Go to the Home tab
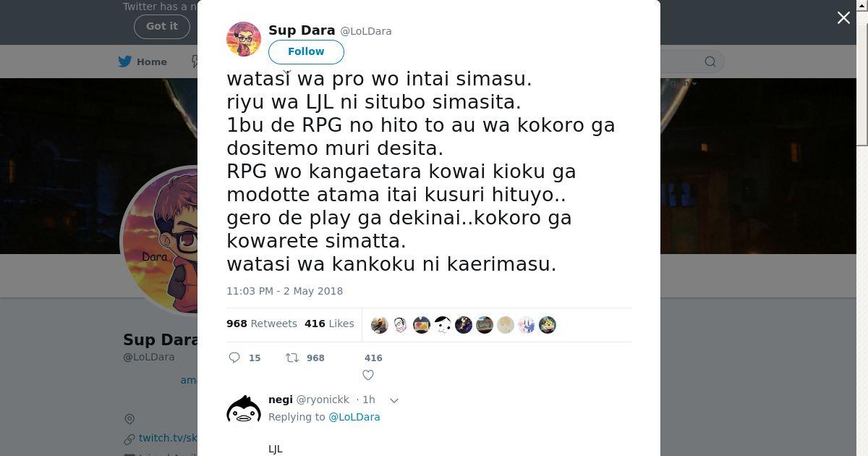The height and width of the screenshot is (456, 868). (x=142, y=62)
